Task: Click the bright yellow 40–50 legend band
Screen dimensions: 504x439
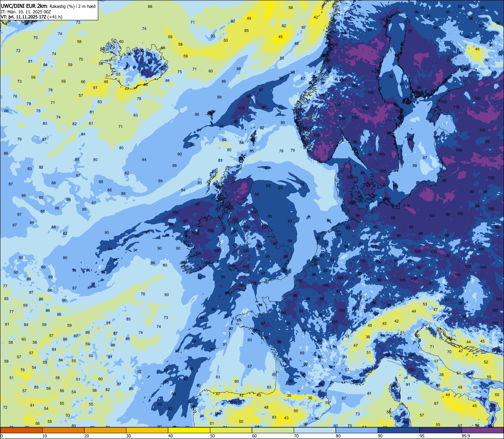Action: [189, 430]
